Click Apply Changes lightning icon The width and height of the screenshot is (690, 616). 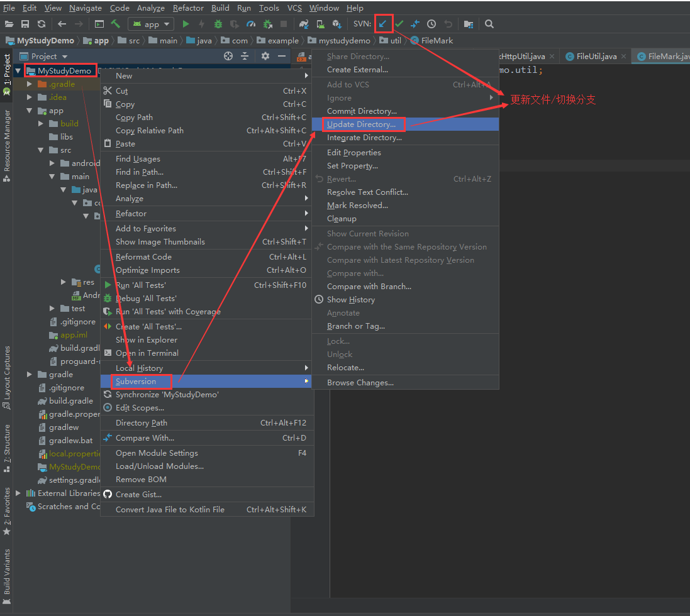pyautogui.click(x=201, y=24)
